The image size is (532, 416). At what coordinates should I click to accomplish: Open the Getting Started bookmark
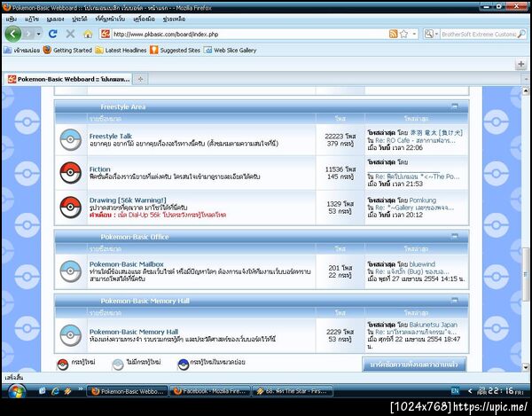[67, 51]
